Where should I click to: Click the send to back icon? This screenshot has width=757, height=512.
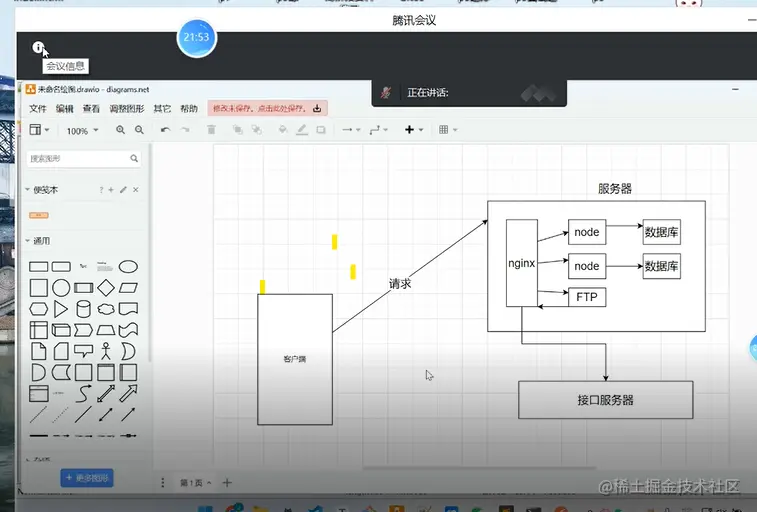tap(256, 129)
